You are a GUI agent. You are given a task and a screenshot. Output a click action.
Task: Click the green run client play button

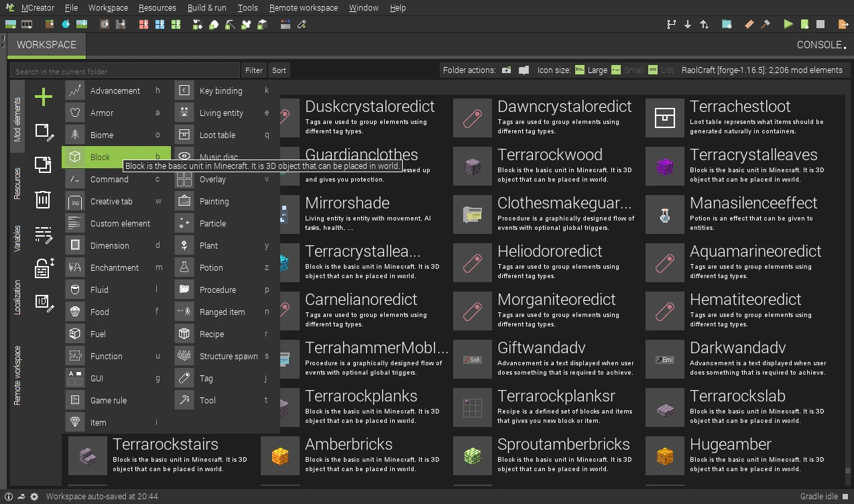788,24
